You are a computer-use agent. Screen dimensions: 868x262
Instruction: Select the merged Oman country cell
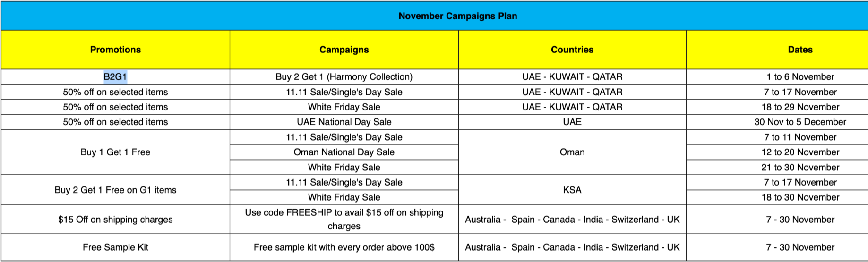coord(572,152)
